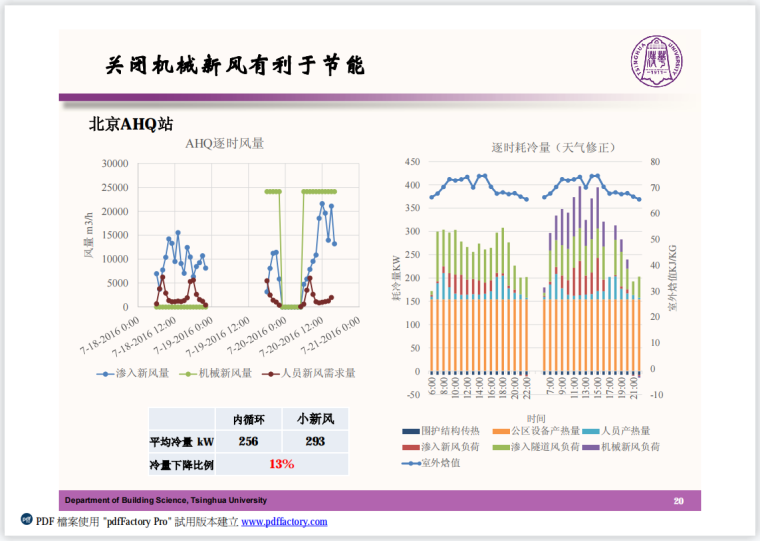Click the 机械新风负荷 purple legend swatch
Screen dimensions: 760x541
click(x=594, y=447)
